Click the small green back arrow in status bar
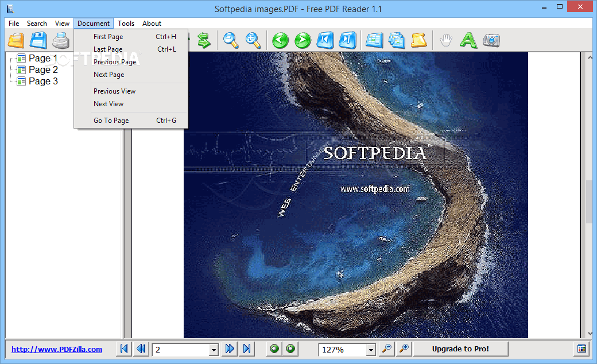597x364 pixels. 274,348
